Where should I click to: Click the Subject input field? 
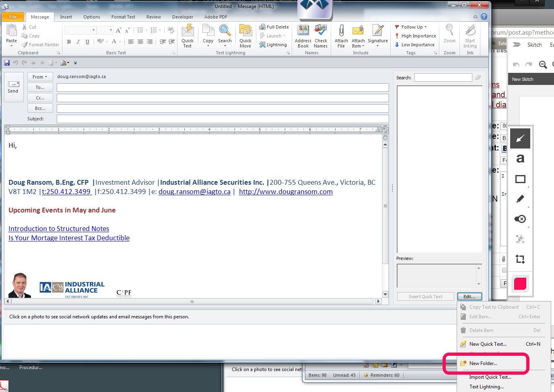222,119
